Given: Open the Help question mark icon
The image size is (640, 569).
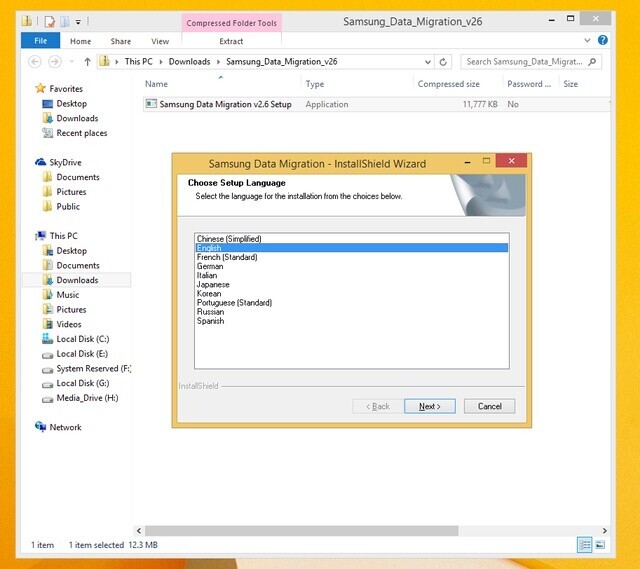Looking at the screenshot, I should coord(602,40).
